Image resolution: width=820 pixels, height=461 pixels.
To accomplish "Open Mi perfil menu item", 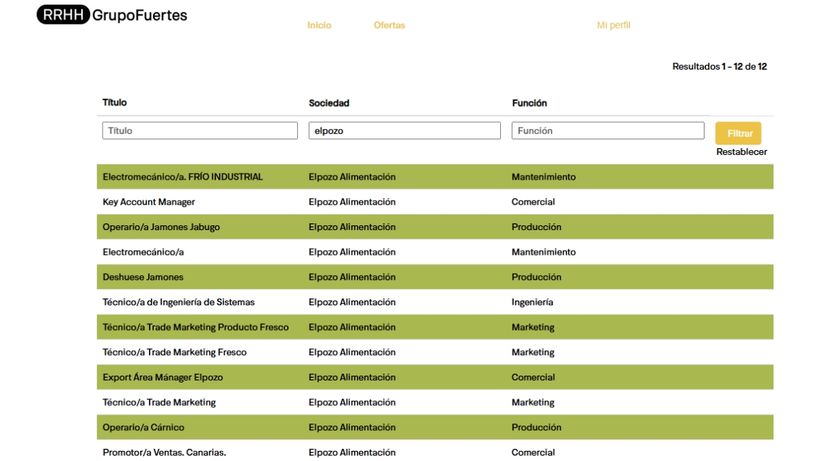I will tap(613, 25).
